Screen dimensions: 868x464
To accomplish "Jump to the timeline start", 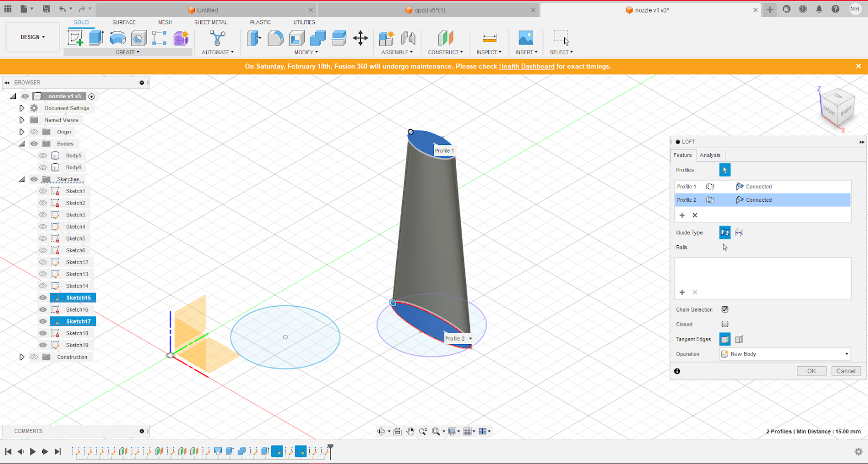I will tap(8, 452).
